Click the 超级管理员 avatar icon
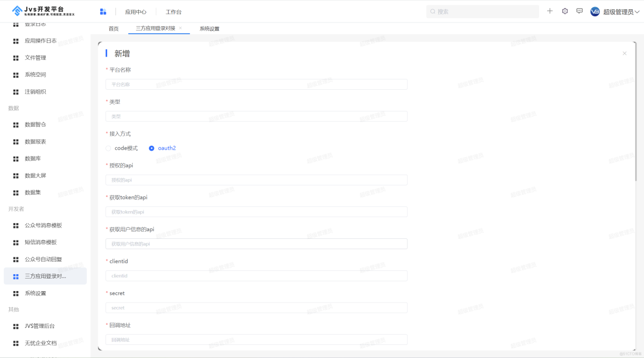 (x=595, y=11)
